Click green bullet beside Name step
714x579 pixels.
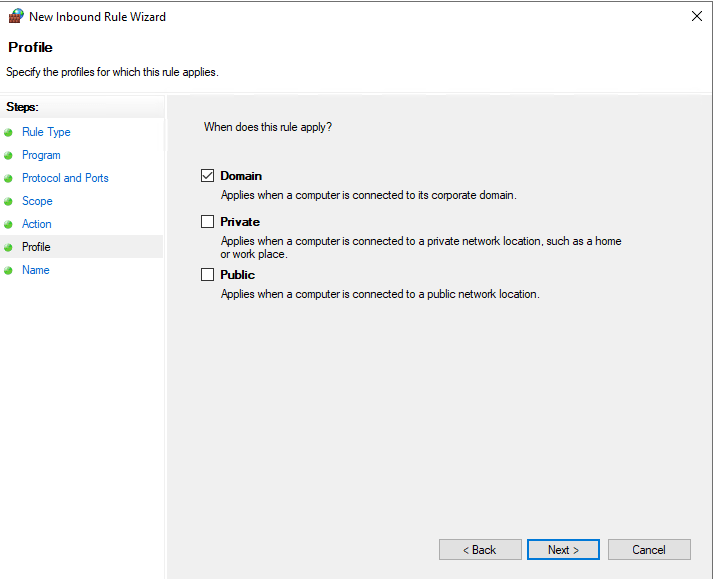pos(9,270)
